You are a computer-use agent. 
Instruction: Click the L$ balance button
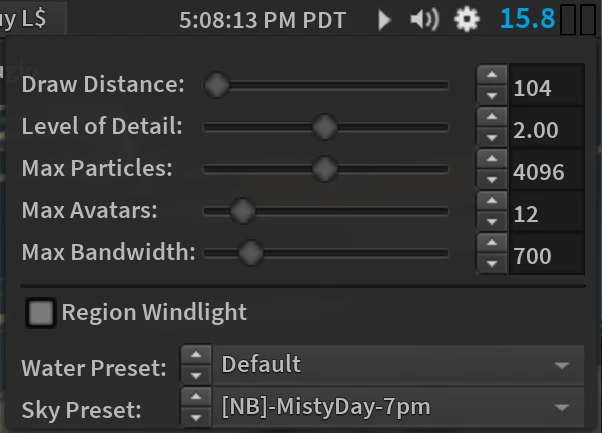[32, 18]
